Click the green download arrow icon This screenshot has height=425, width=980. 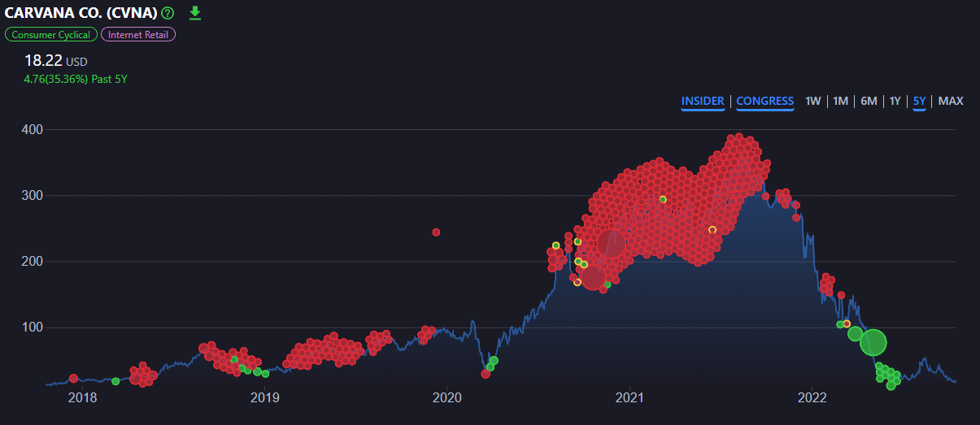[x=194, y=12]
